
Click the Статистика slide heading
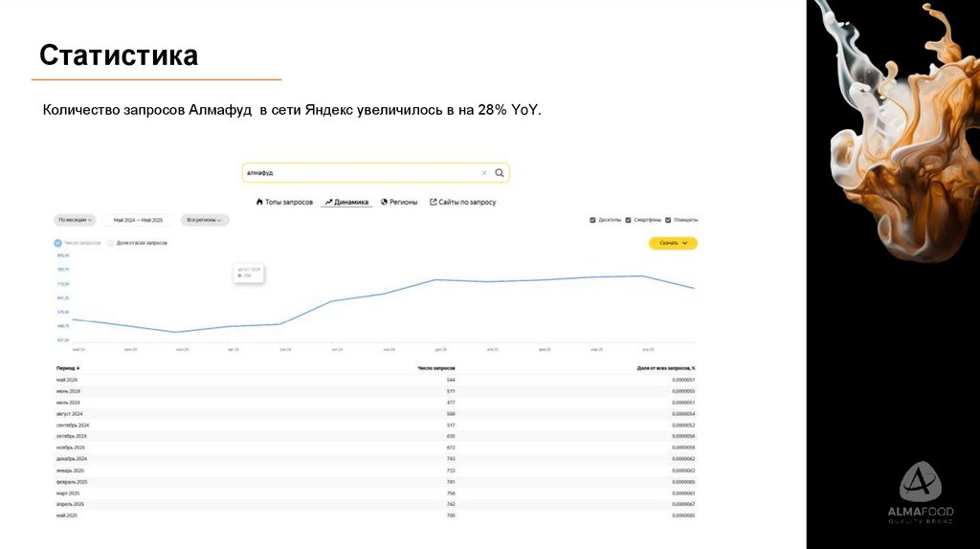pos(119,55)
